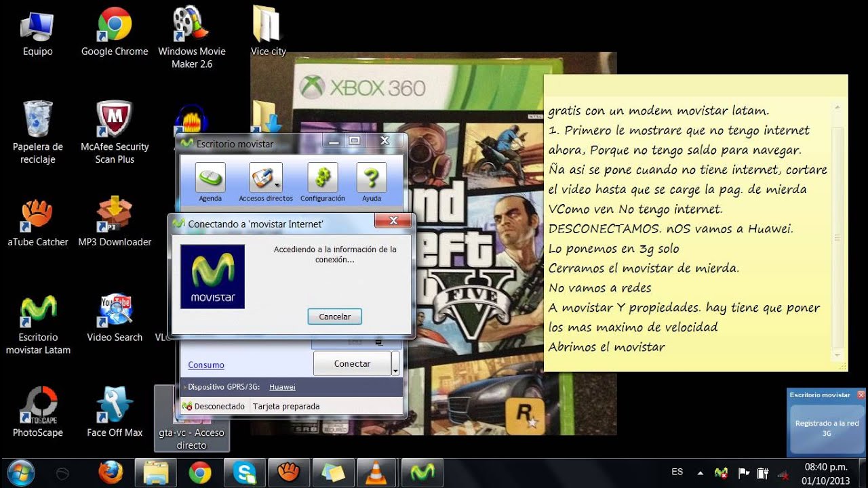Open Sticky Notes taskbar button

333,472
